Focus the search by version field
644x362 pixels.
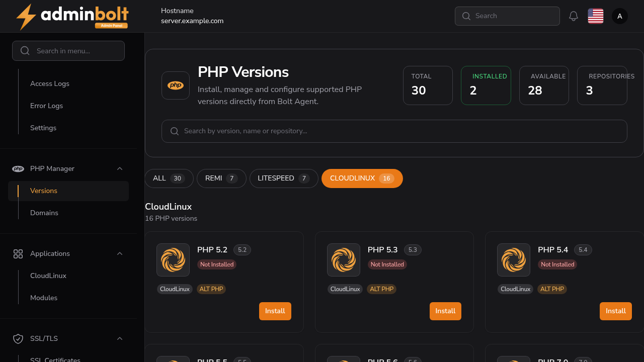(x=394, y=131)
